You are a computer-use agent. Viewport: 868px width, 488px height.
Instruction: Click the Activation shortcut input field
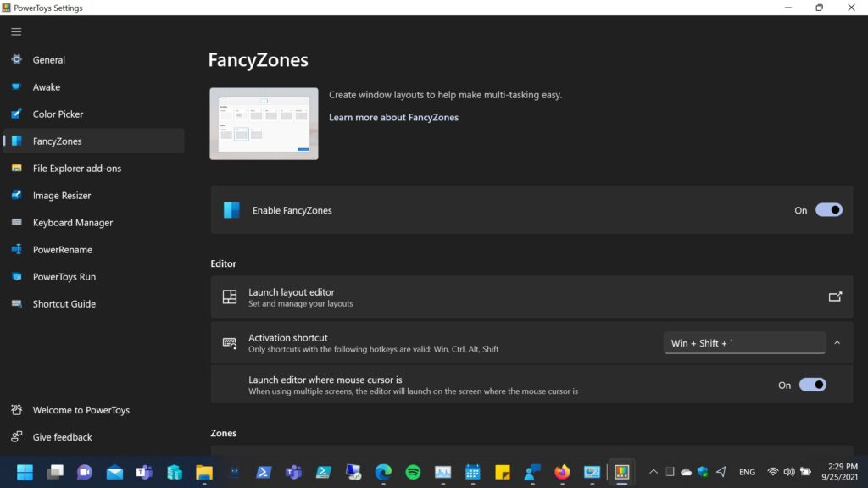click(x=744, y=343)
